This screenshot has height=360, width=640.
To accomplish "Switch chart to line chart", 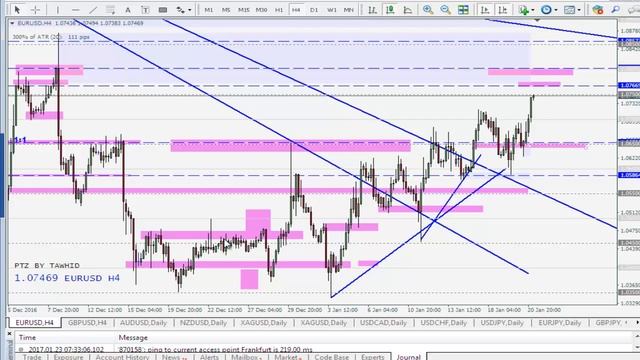I will point(407,9).
